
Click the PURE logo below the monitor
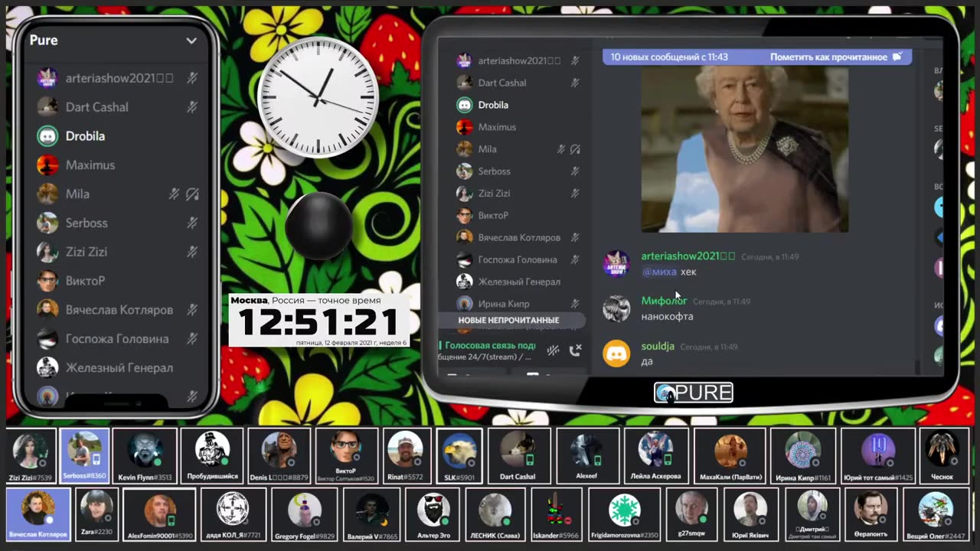(694, 393)
